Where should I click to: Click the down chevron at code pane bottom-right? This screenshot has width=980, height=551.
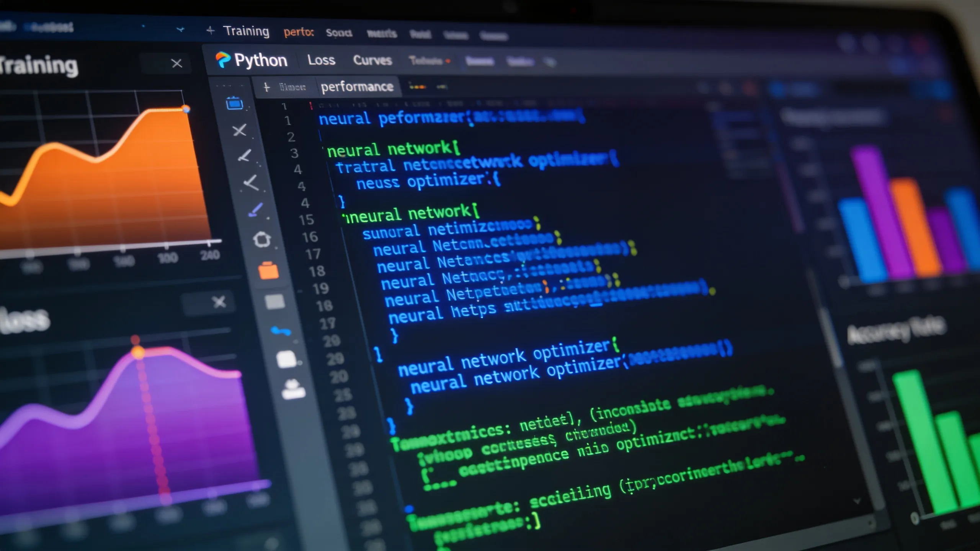(x=857, y=500)
